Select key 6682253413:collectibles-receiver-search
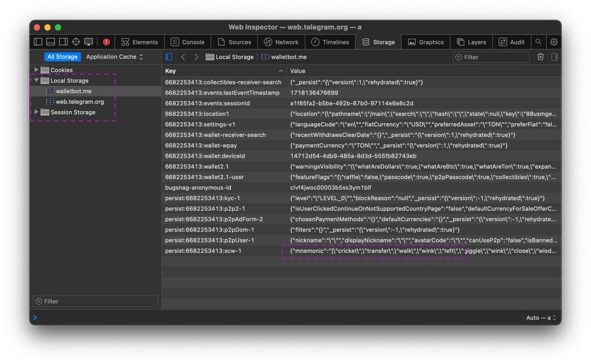 click(x=223, y=82)
